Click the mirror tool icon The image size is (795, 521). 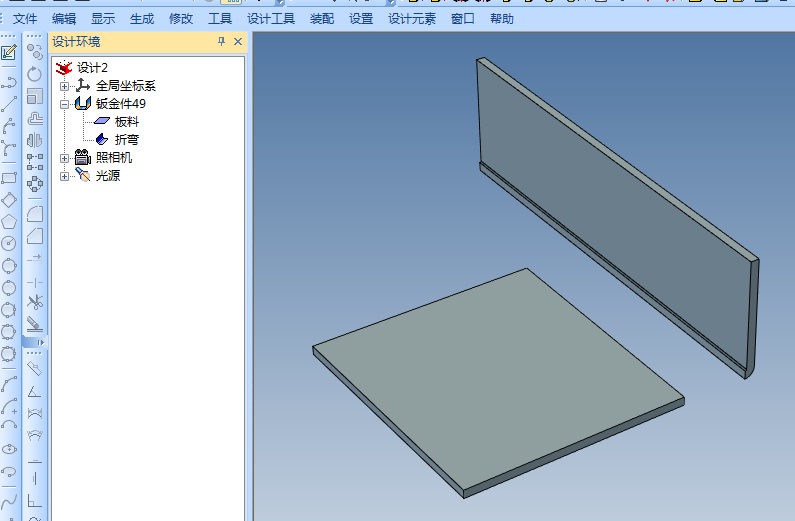point(35,140)
